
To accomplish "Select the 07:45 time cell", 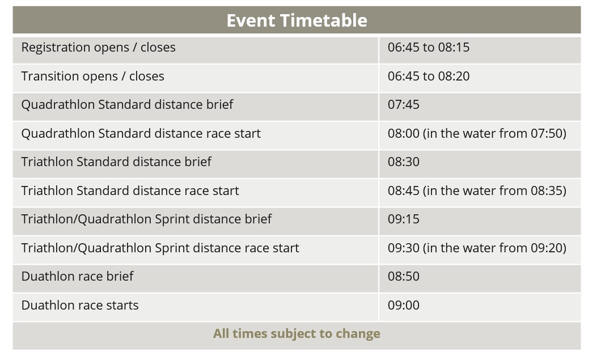I will click(404, 105).
